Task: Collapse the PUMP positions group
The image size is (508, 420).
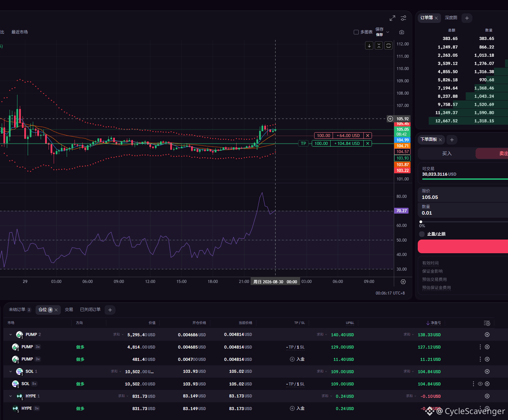Action: pos(11,335)
